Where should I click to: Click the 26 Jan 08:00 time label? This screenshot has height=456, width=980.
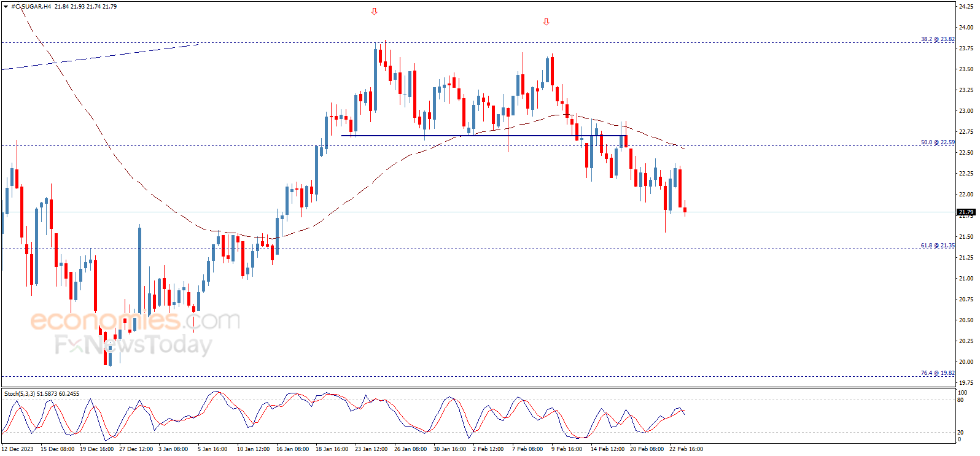tap(410, 449)
